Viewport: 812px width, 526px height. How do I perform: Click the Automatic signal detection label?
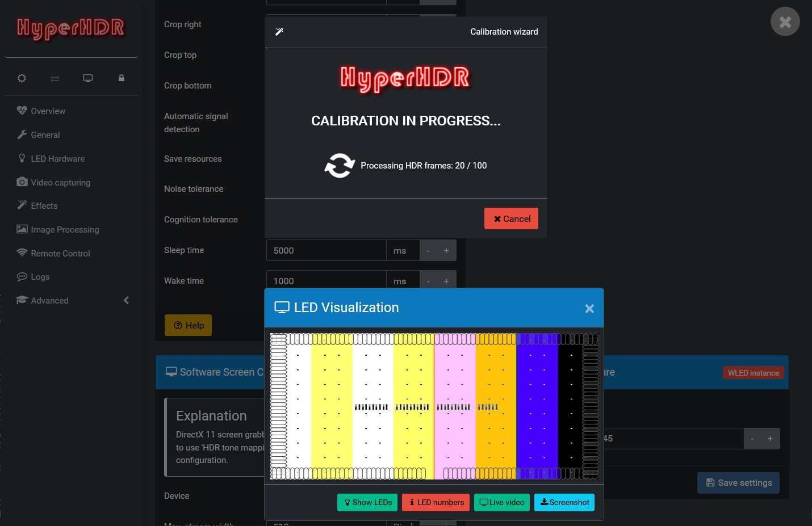click(x=196, y=123)
